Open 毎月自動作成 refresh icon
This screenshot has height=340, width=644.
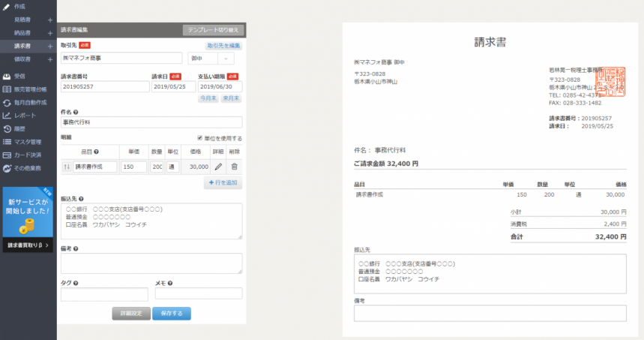7,102
